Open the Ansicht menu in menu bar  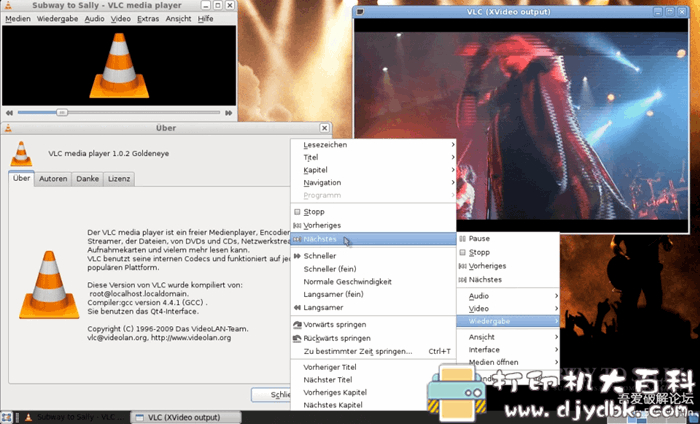pos(178,19)
